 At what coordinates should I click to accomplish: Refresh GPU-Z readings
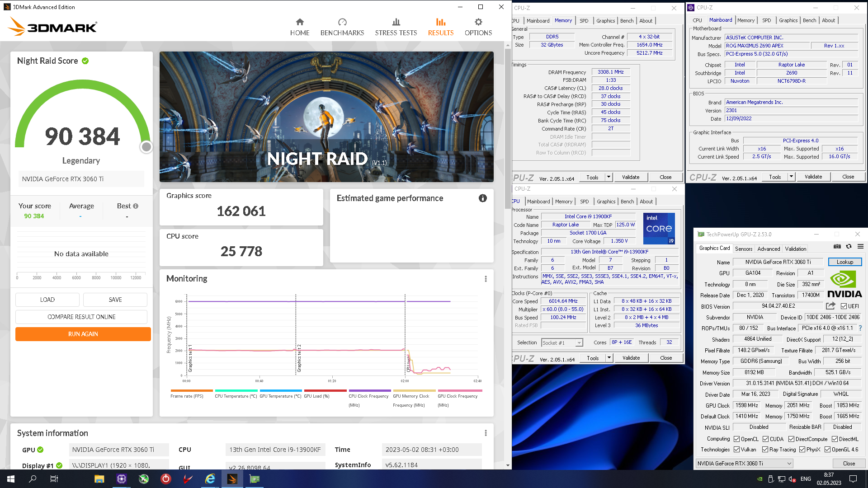[849, 246]
